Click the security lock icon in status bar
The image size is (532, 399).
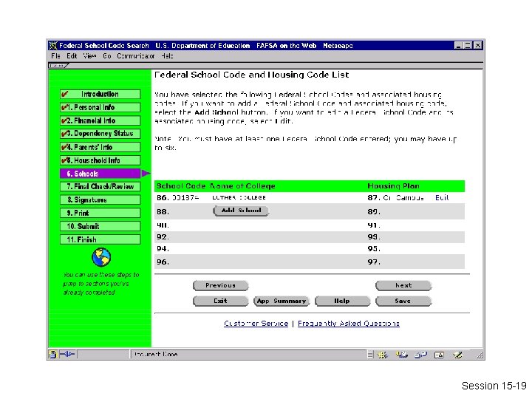[52, 355]
